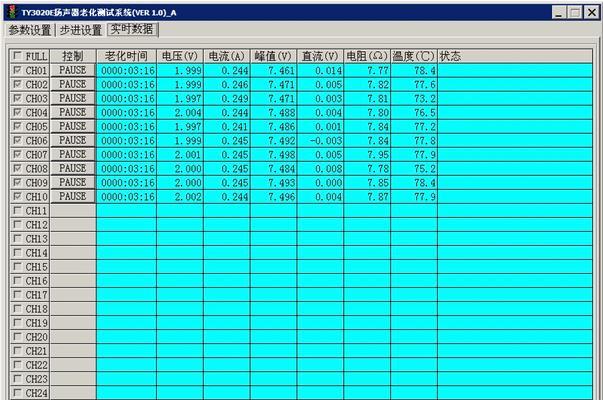Select CH01 aging time cell 0000:03:16

127,70
